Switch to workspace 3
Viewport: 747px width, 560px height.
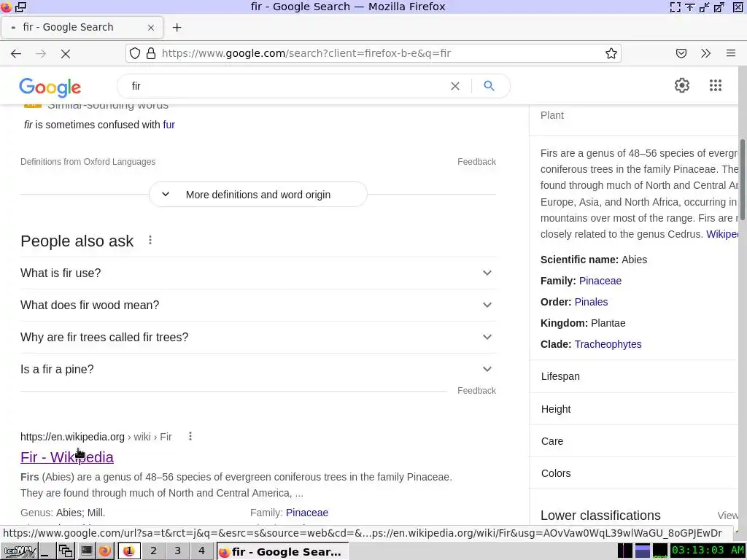178,551
